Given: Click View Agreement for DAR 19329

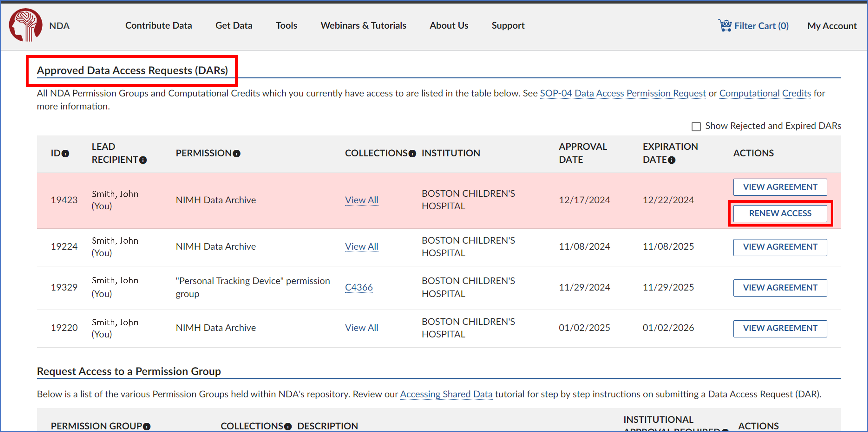Looking at the screenshot, I should (x=780, y=288).
